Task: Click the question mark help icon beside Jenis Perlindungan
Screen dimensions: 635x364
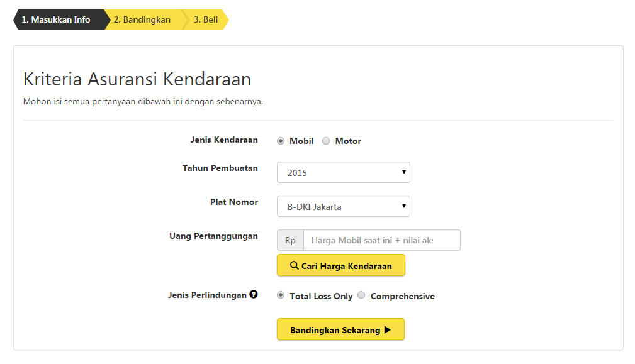Action: click(x=254, y=294)
